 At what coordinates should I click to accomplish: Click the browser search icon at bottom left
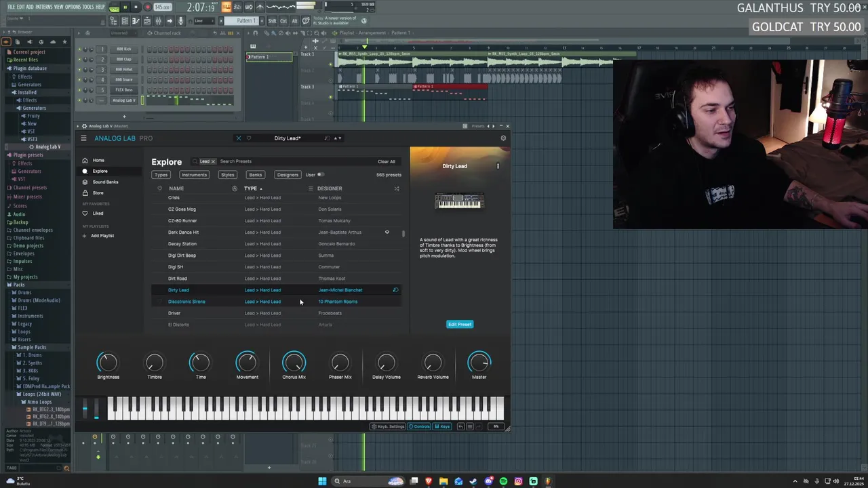[x=65, y=468]
